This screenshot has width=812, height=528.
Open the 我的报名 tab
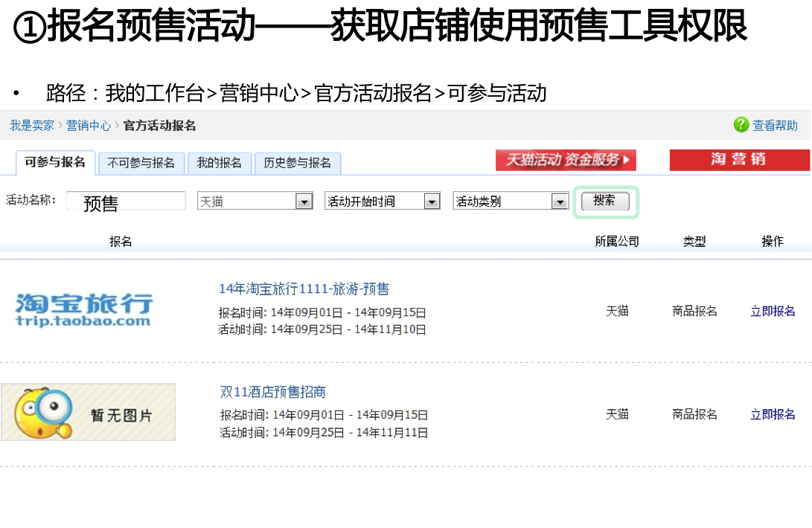[219, 163]
